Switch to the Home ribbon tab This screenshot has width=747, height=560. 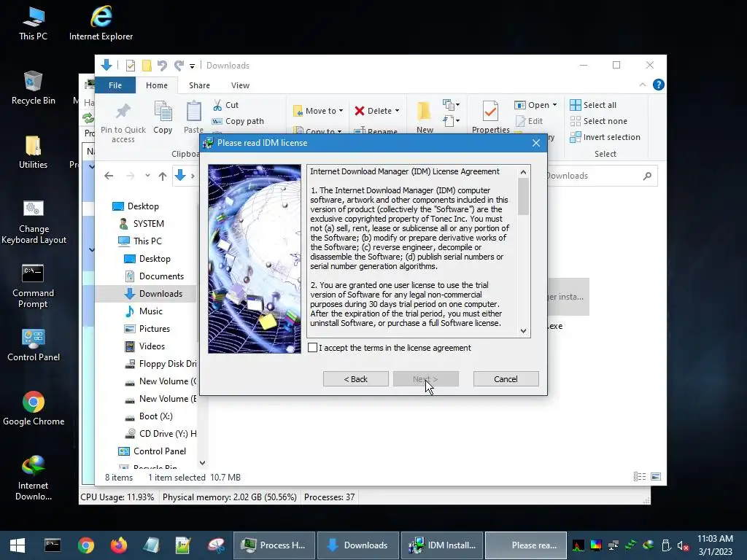[157, 85]
